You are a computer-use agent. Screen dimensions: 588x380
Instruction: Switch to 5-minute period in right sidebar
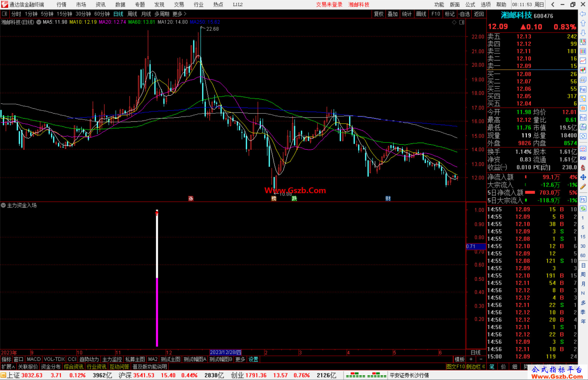(583, 227)
